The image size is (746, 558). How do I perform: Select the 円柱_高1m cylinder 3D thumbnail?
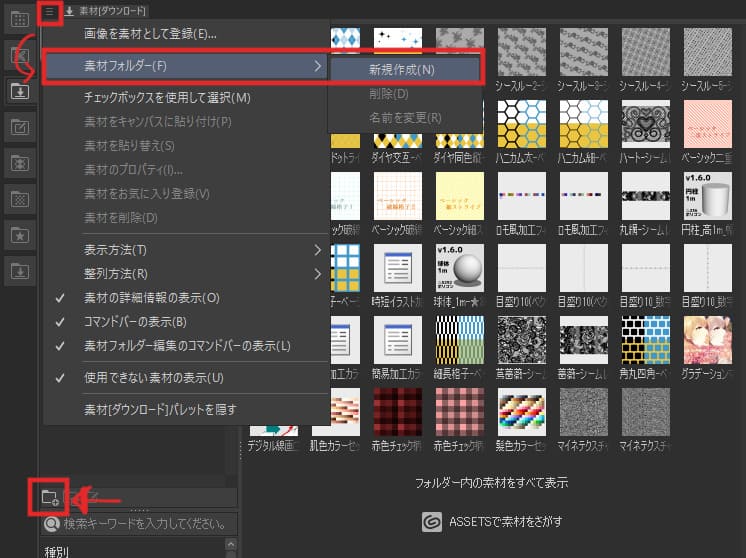tap(707, 196)
